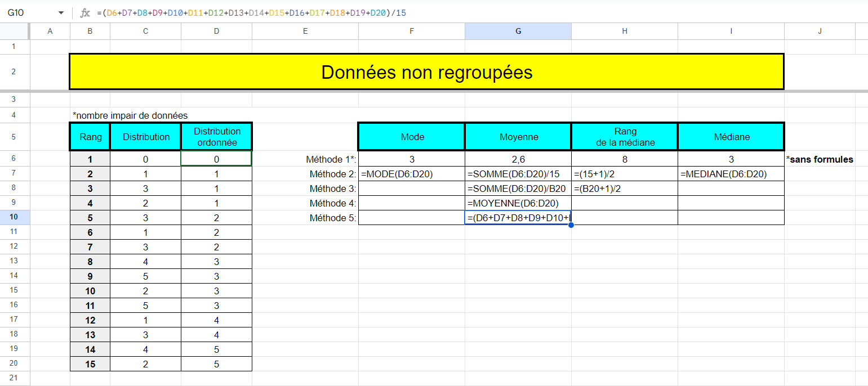Select the cell containing =MEDIANE(D6:D20)

[x=731, y=174]
